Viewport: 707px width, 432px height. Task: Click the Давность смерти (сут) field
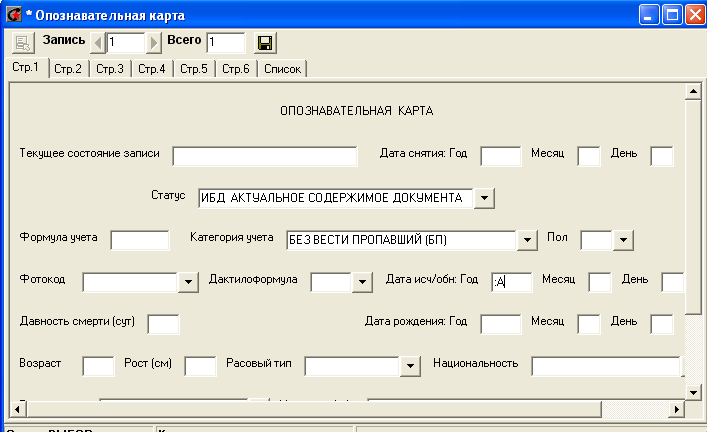[163, 324]
